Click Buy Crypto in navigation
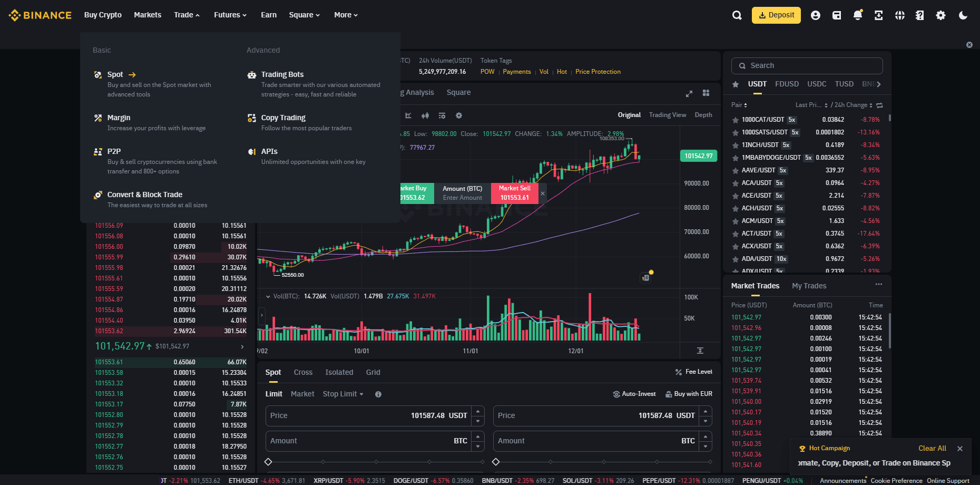The image size is (980, 485). [x=103, y=15]
